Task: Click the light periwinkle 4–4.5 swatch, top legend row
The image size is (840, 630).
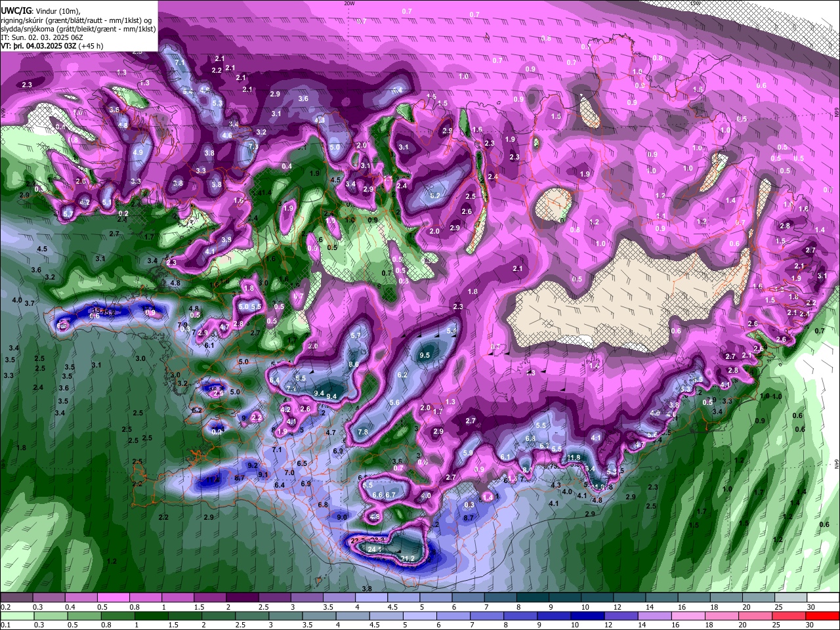Action: point(371,597)
